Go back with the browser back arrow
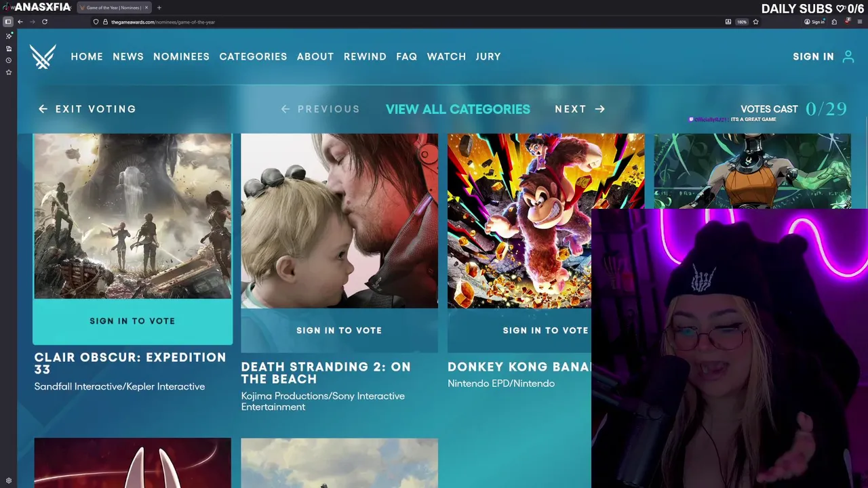This screenshot has height=488, width=868. 20,22
